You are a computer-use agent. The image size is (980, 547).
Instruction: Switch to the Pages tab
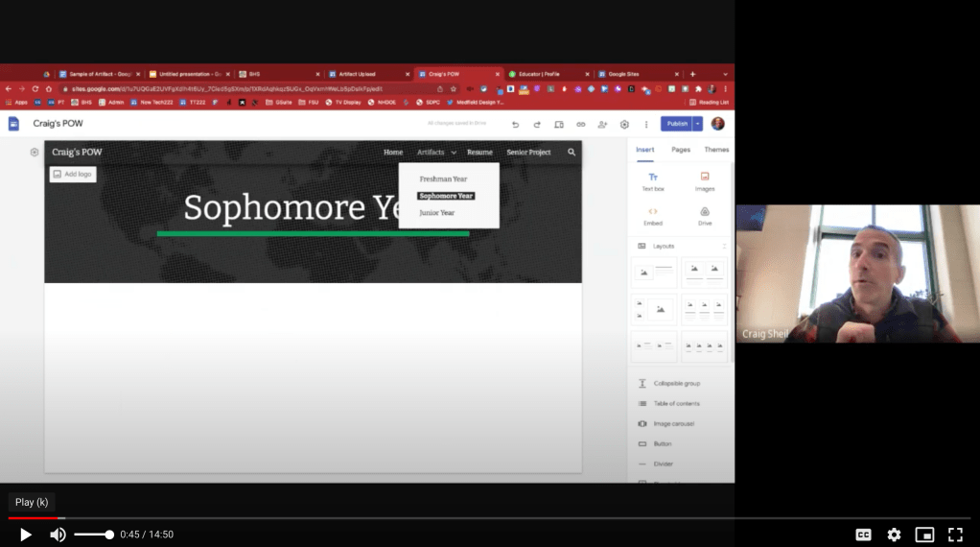[681, 150]
